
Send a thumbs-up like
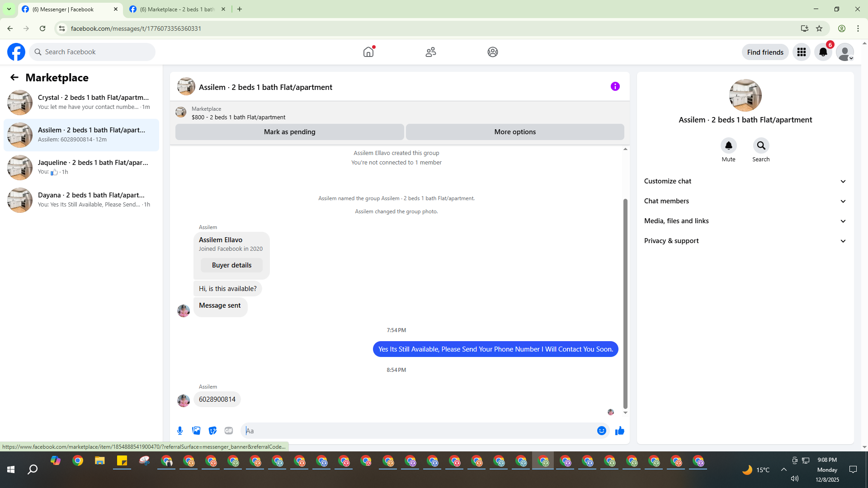click(x=619, y=431)
